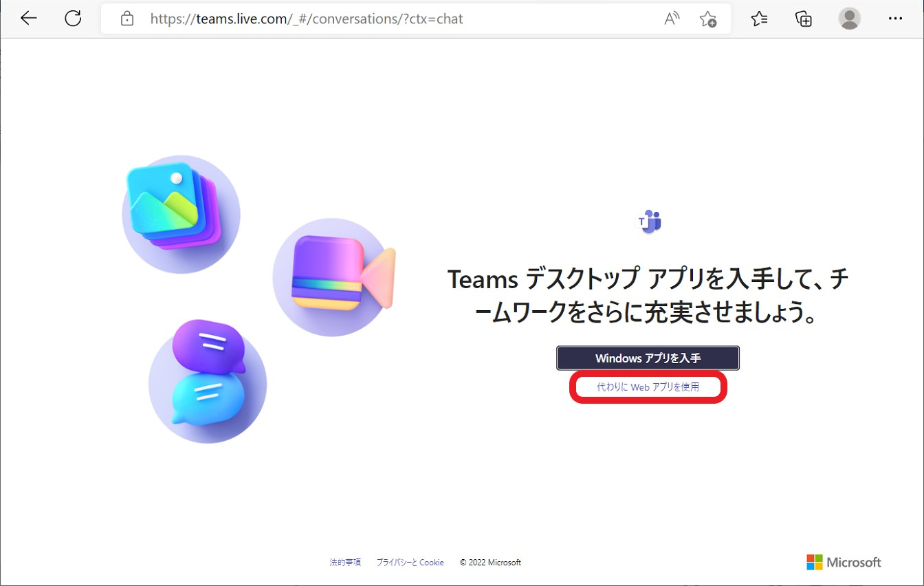Click the Teams URL address field

click(x=378, y=19)
